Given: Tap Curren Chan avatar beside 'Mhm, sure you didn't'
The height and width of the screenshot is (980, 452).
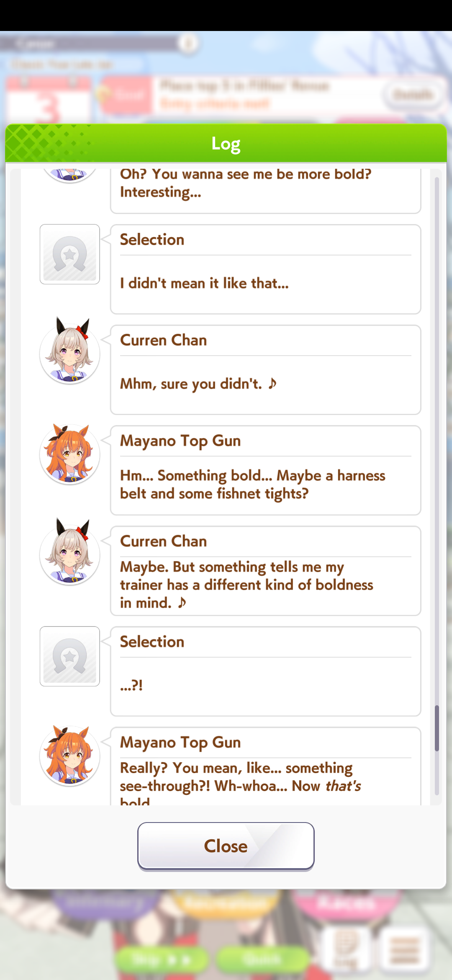Looking at the screenshot, I should [70, 351].
